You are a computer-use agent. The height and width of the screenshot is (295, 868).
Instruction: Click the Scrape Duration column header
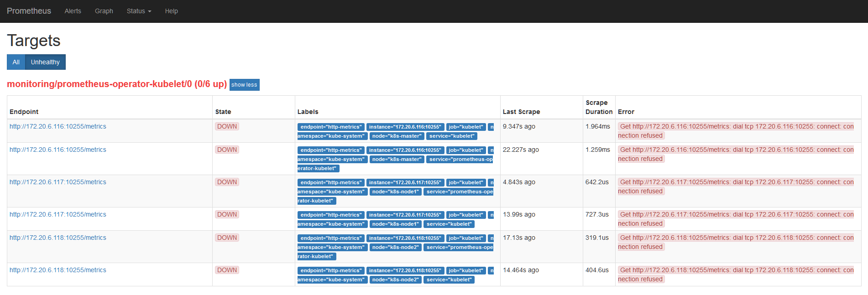pyautogui.click(x=599, y=107)
